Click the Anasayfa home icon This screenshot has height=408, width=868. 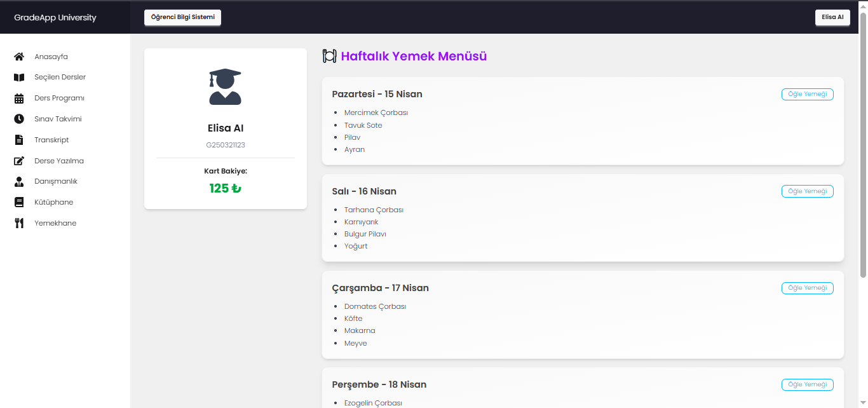coord(19,57)
